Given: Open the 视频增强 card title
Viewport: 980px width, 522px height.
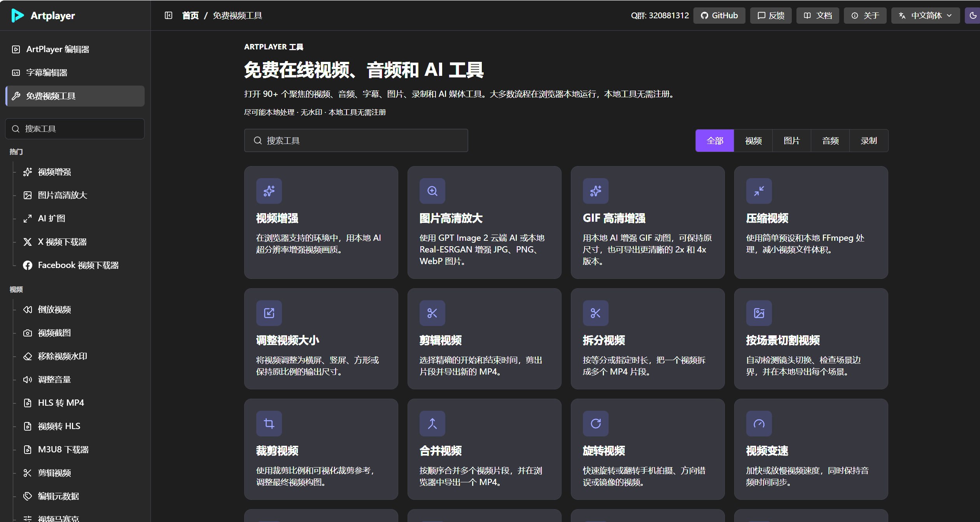Looking at the screenshot, I should (277, 218).
